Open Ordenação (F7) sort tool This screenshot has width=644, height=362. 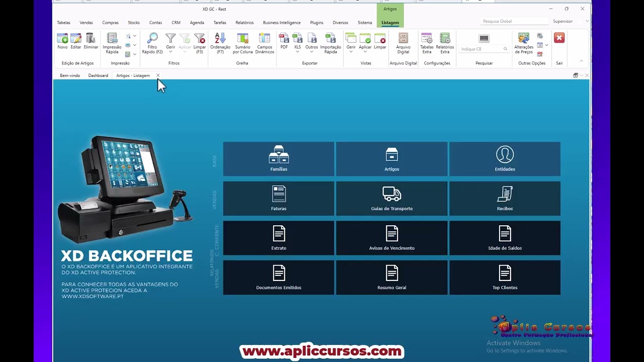[220, 43]
